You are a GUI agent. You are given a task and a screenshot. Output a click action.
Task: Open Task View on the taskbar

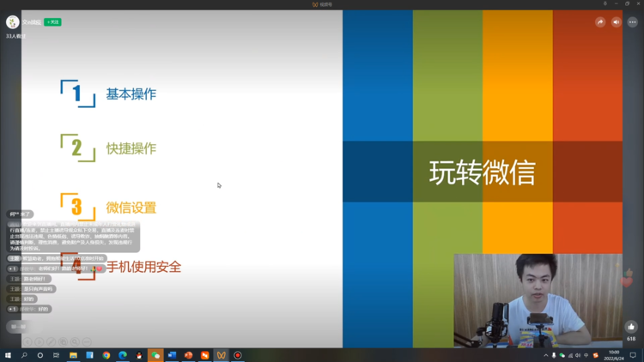[57, 355]
